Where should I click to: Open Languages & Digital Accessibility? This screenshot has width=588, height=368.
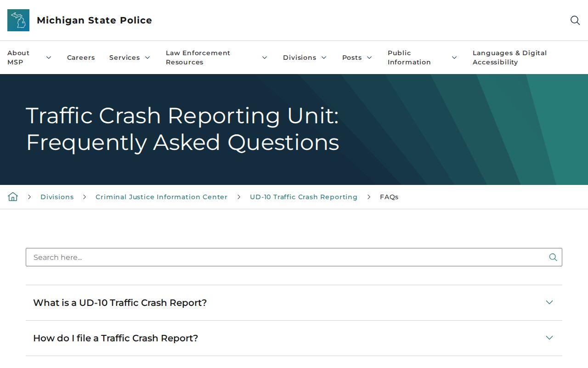pos(510,57)
